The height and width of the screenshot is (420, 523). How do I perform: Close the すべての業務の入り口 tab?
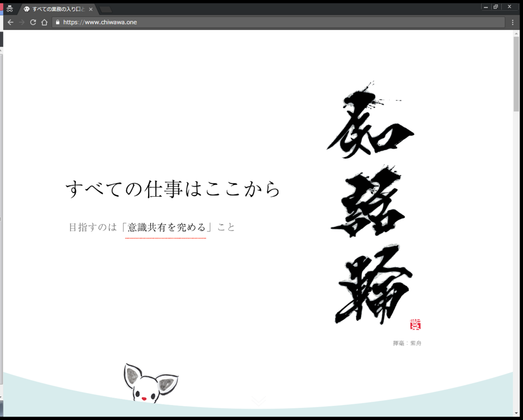point(91,9)
